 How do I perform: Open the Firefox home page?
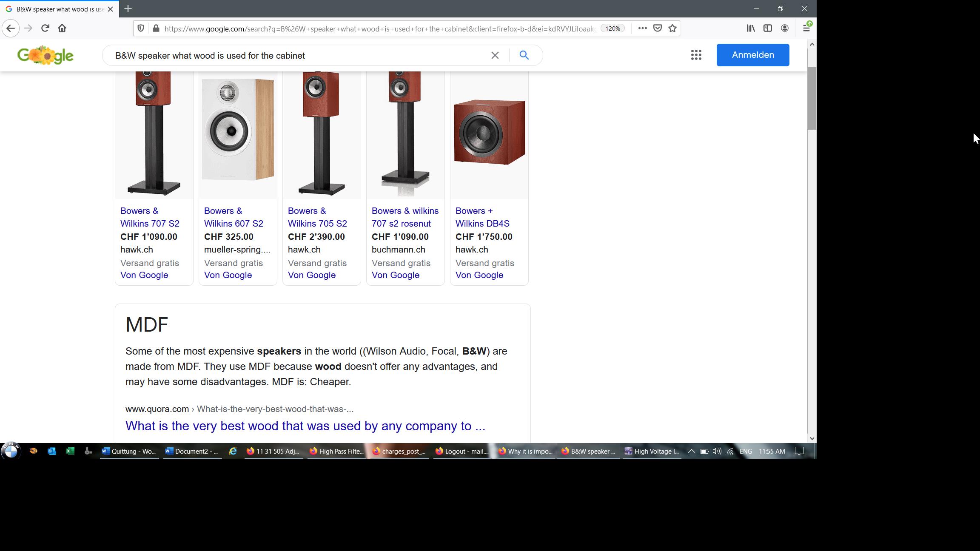62,28
